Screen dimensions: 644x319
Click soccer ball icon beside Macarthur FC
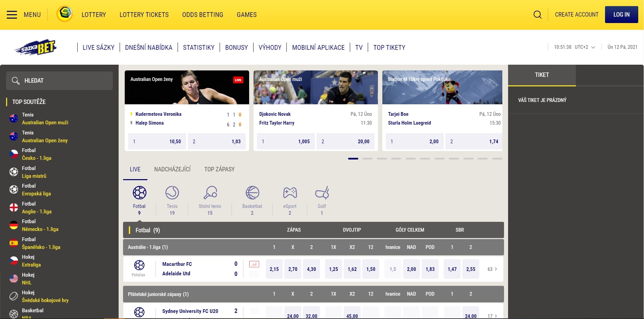[139, 265]
